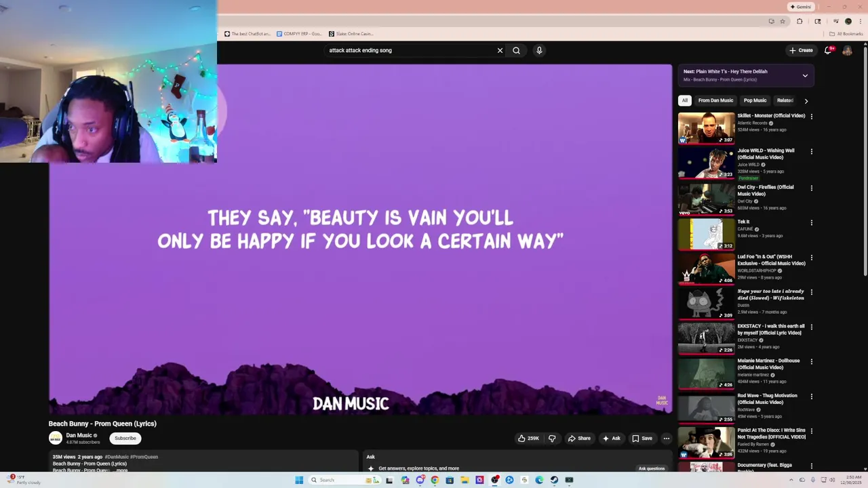The image size is (868, 488).
Task: Open options for Owl City Fireflies
Action: click(x=811, y=188)
